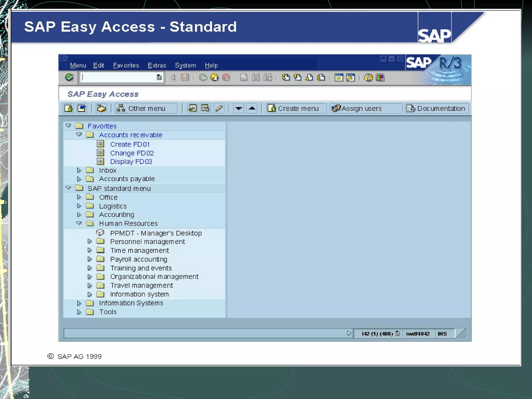The height and width of the screenshot is (399, 532).
Task: Click the Save diskette icon
Action: pos(185,77)
